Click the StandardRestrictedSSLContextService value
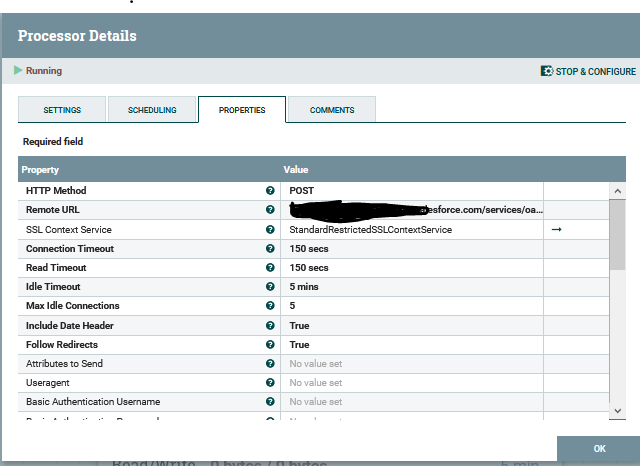The width and height of the screenshot is (640, 466). click(371, 230)
